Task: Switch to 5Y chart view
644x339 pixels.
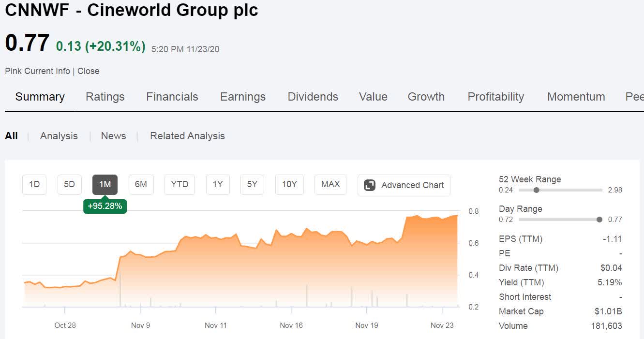Action: click(x=252, y=185)
